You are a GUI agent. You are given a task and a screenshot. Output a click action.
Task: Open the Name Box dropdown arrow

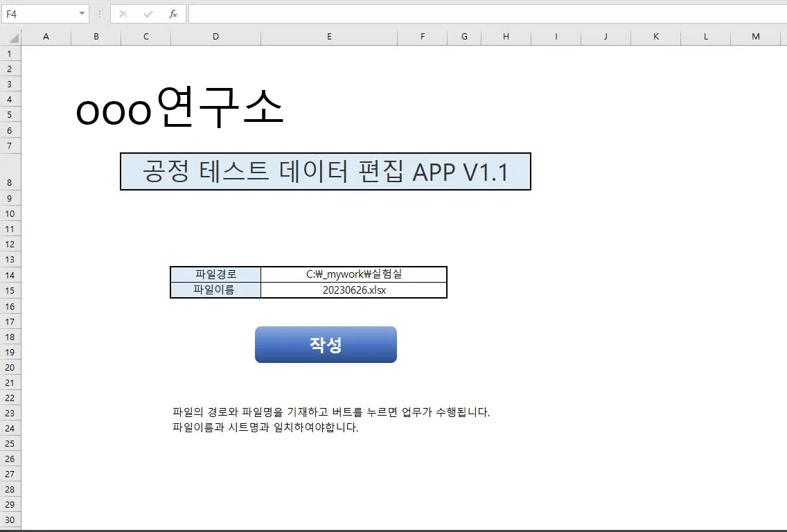82,13
